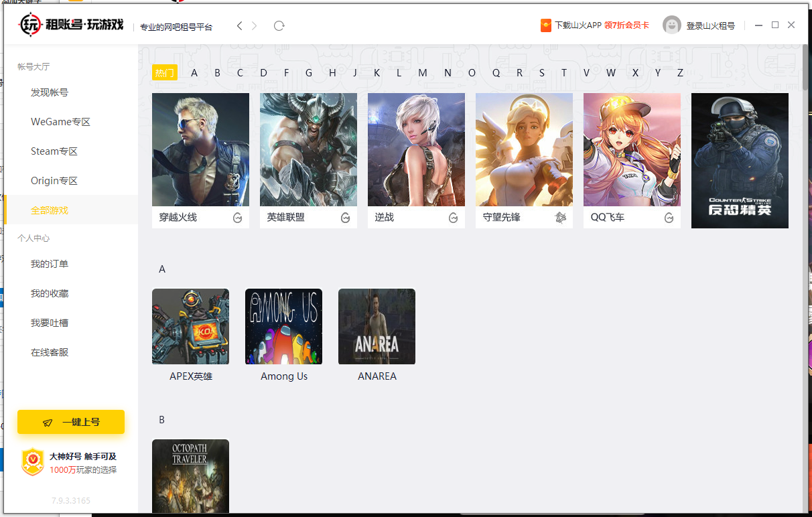Click the icon beside 英雄联盟
The image size is (812, 517).
[345, 218]
